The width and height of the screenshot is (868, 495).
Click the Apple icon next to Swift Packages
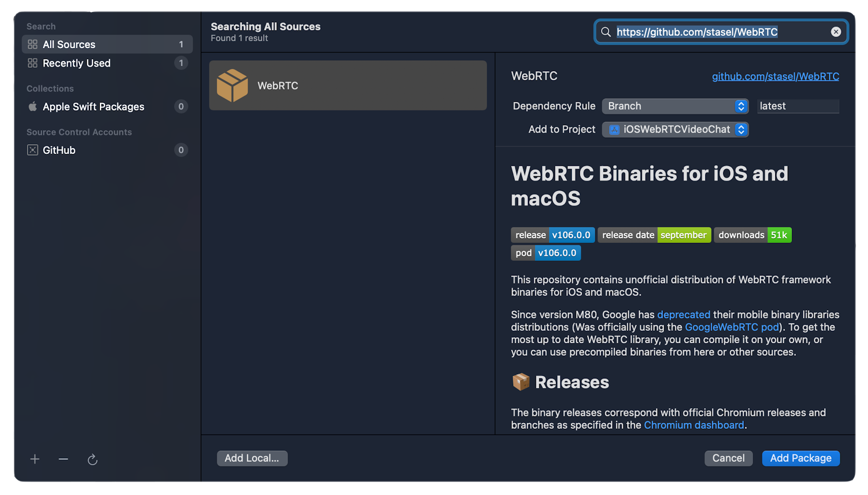point(33,106)
